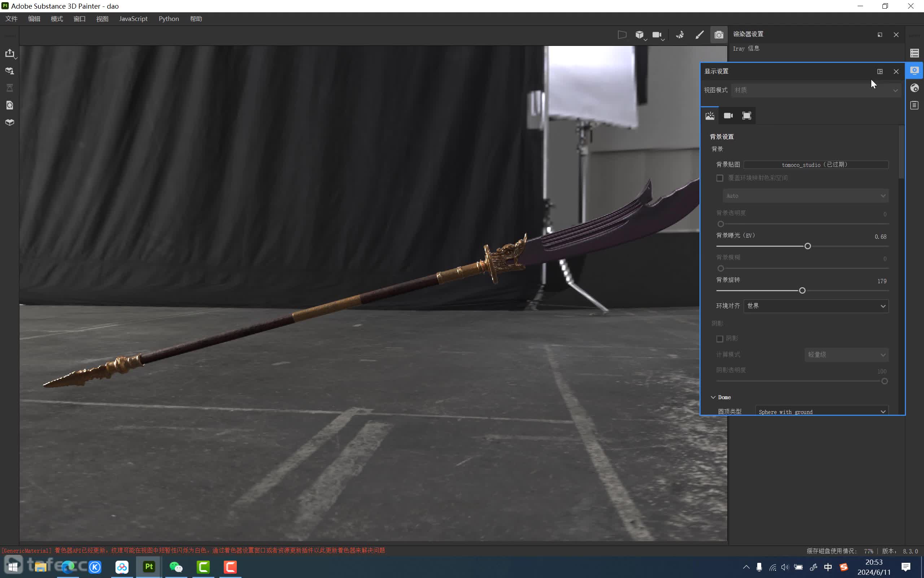This screenshot has height=578, width=924.
Task: Click the tomoco_studio background map button
Action: (816, 165)
